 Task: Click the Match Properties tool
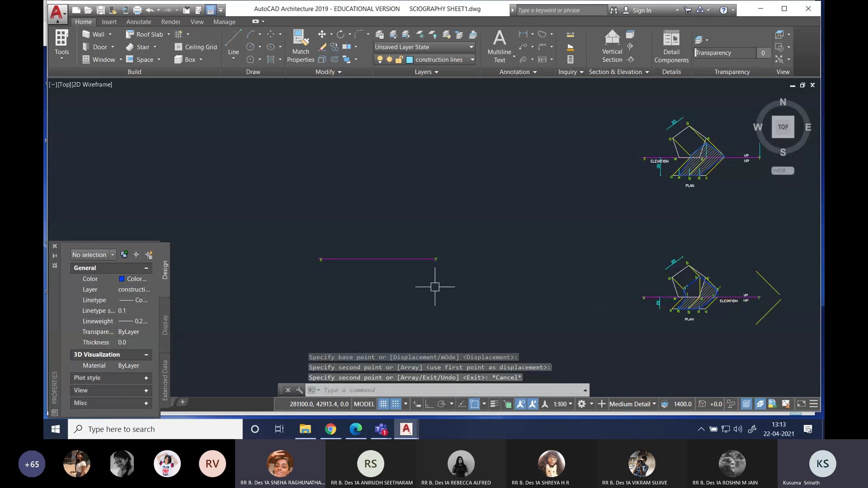(x=300, y=43)
